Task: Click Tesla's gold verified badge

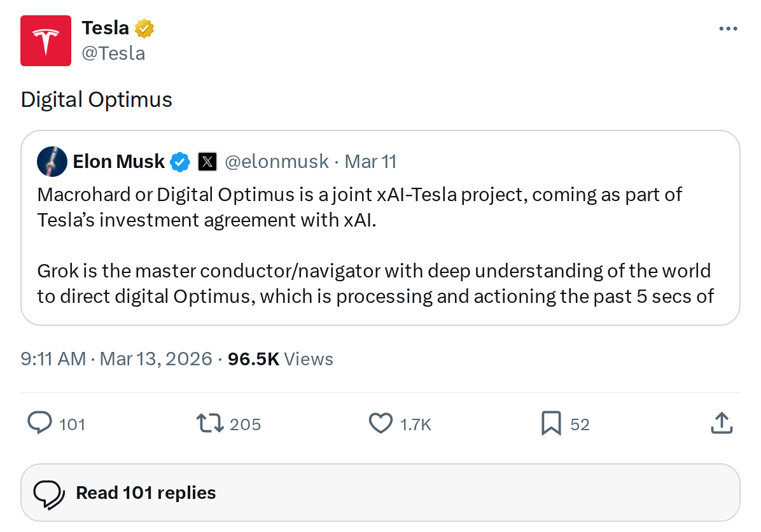Action: (x=145, y=27)
